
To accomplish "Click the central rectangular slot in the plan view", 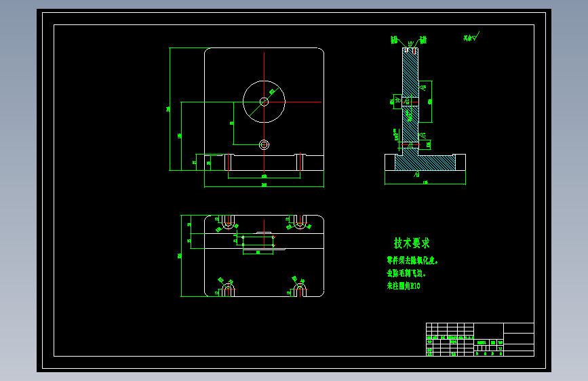I will (258, 241).
